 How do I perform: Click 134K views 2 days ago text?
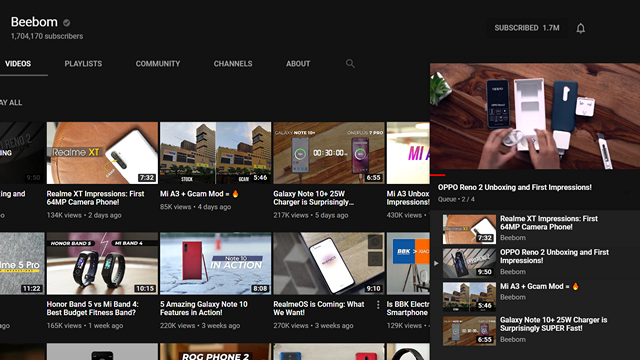84,215
